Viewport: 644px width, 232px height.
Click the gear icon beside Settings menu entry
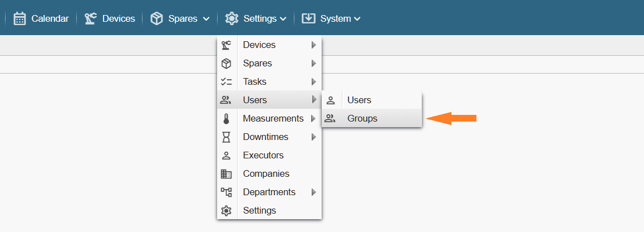(x=226, y=211)
